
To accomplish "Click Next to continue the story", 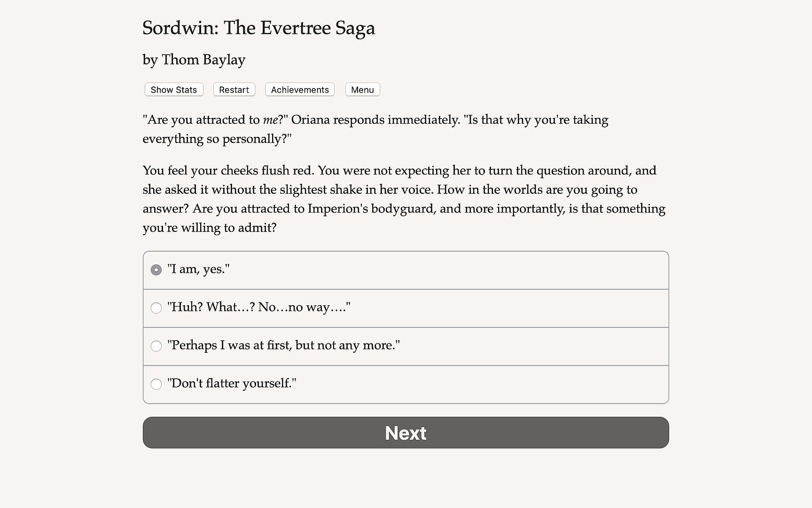I will [x=406, y=433].
